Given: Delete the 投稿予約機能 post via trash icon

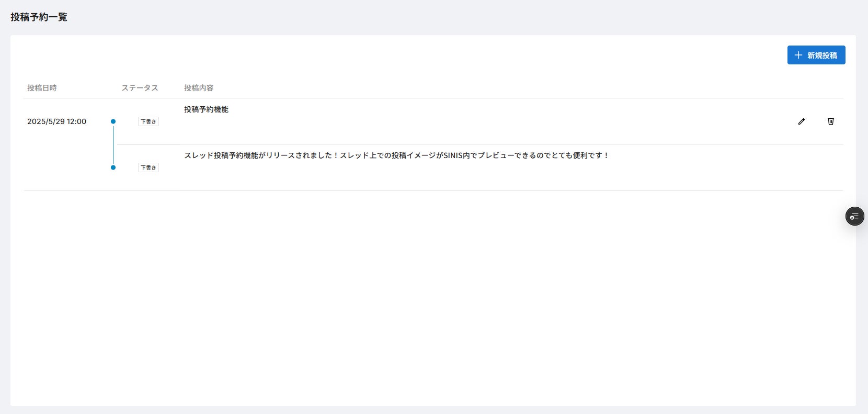Looking at the screenshot, I should 831,121.
